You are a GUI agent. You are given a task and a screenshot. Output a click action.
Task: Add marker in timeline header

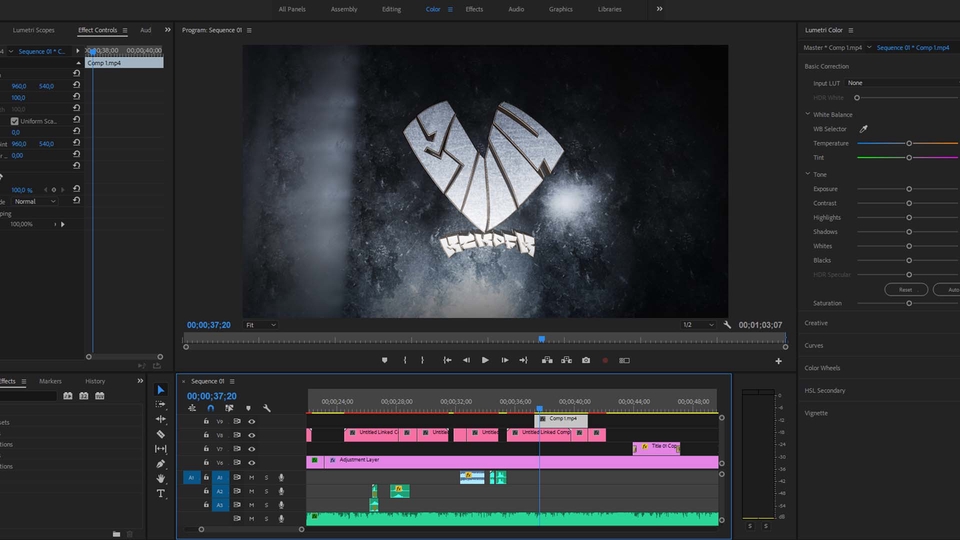(248, 408)
